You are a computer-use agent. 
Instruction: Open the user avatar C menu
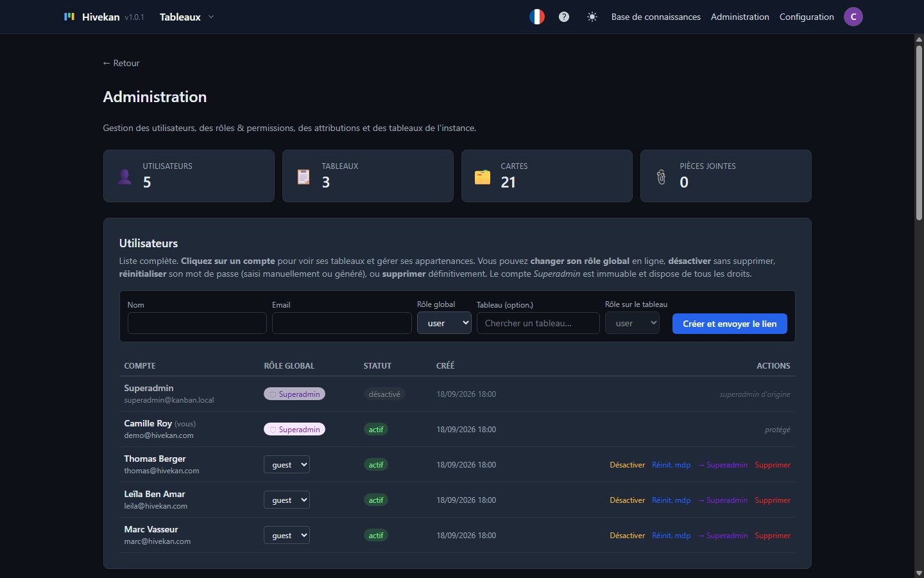tap(853, 17)
